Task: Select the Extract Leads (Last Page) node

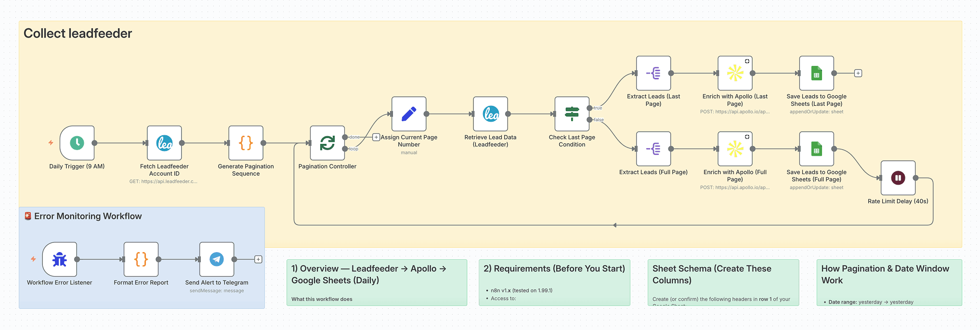Action: tap(653, 73)
